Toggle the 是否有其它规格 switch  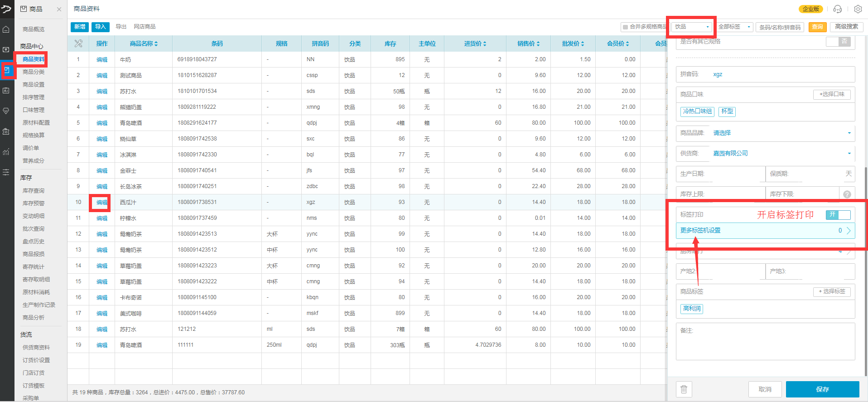tap(838, 42)
